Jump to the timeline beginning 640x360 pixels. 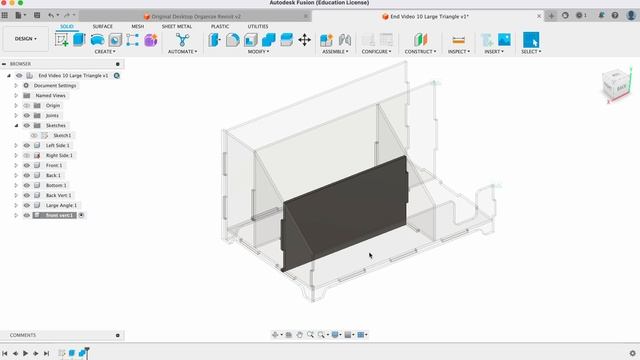4,353
